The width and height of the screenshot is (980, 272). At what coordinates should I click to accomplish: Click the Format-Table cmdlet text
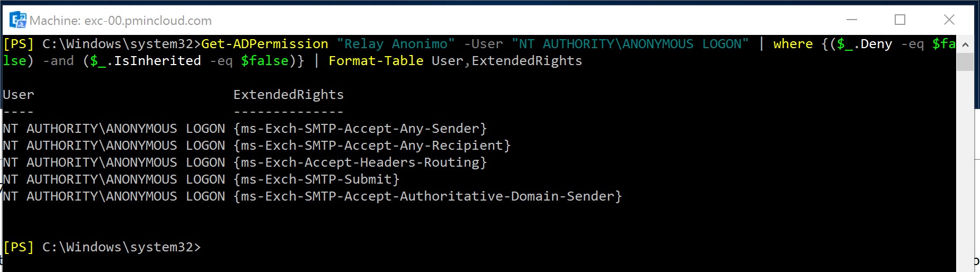click(x=376, y=61)
